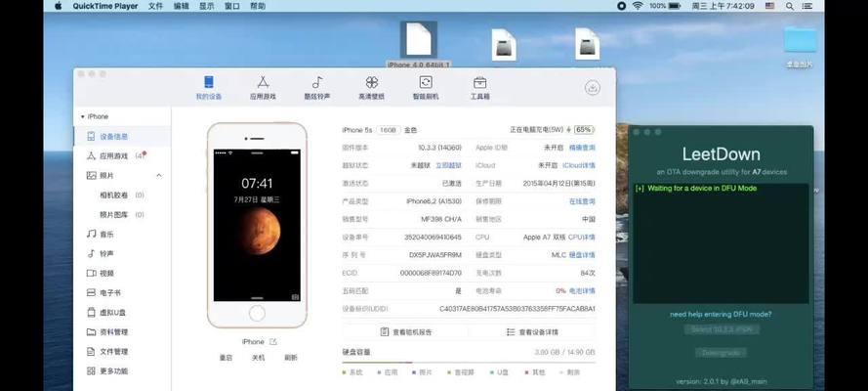This screenshot has height=391, width=868.
Task: Click 关机 below the phone image
Action: point(258,358)
